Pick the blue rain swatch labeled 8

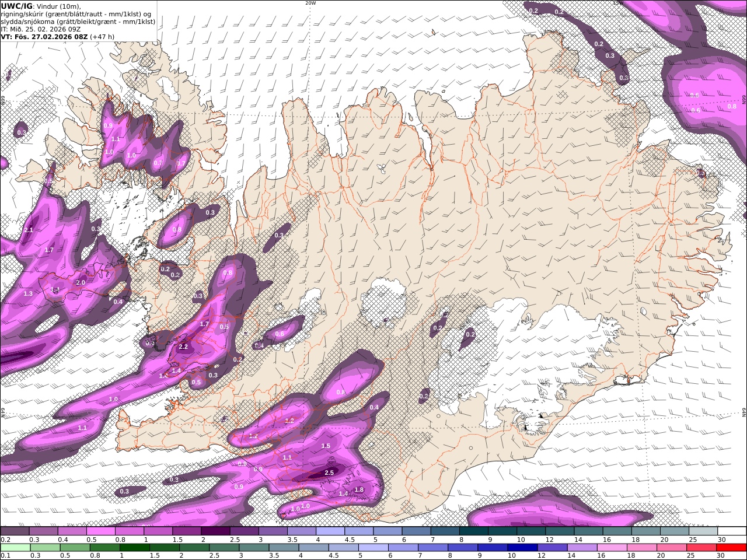[463, 548]
